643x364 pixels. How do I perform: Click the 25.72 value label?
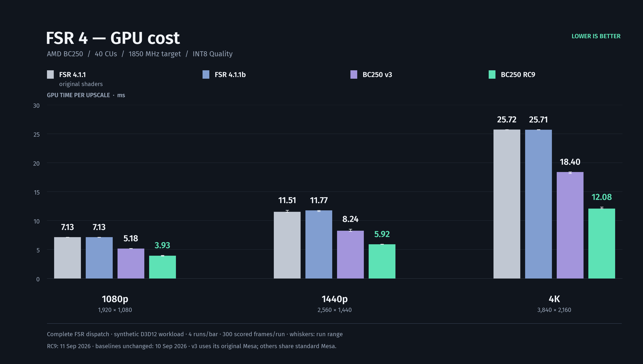pos(507,120)
